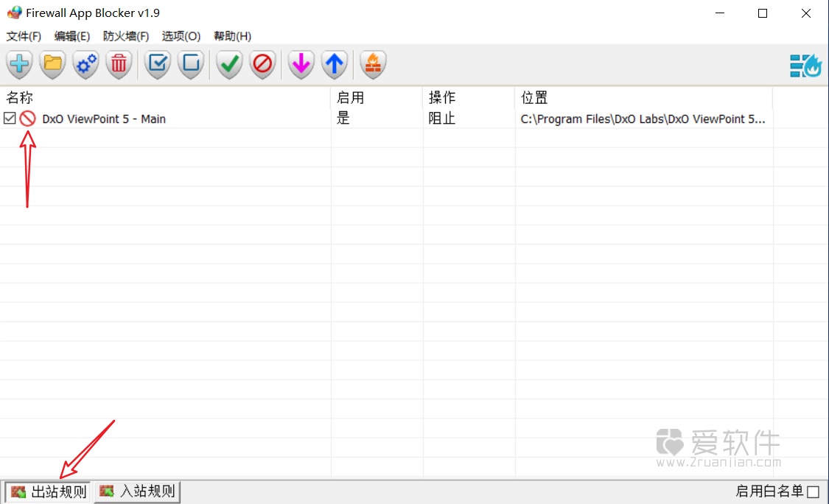
Task: Enable the 启用白名单 whitelist checkbox
Action: (x=814, y=491)
